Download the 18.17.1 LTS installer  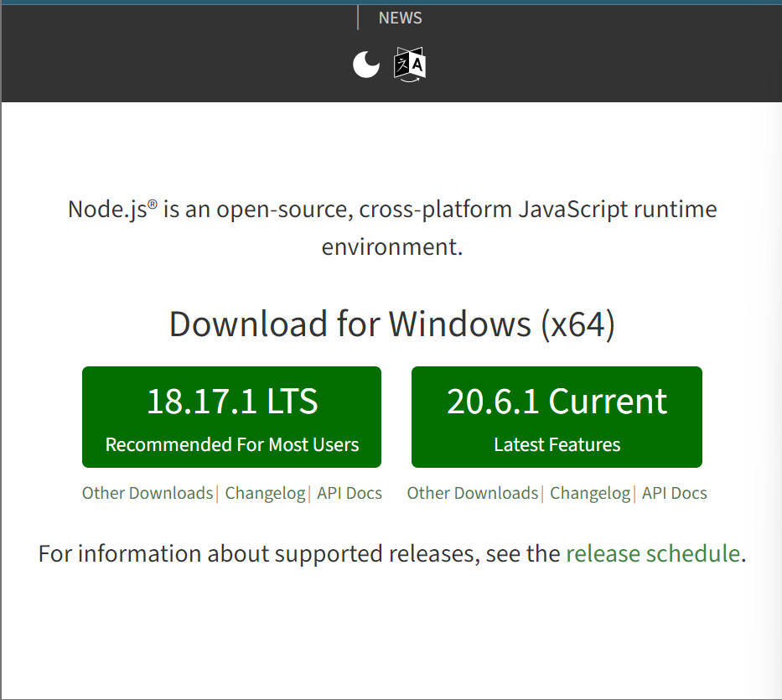(x=232, y=417)
